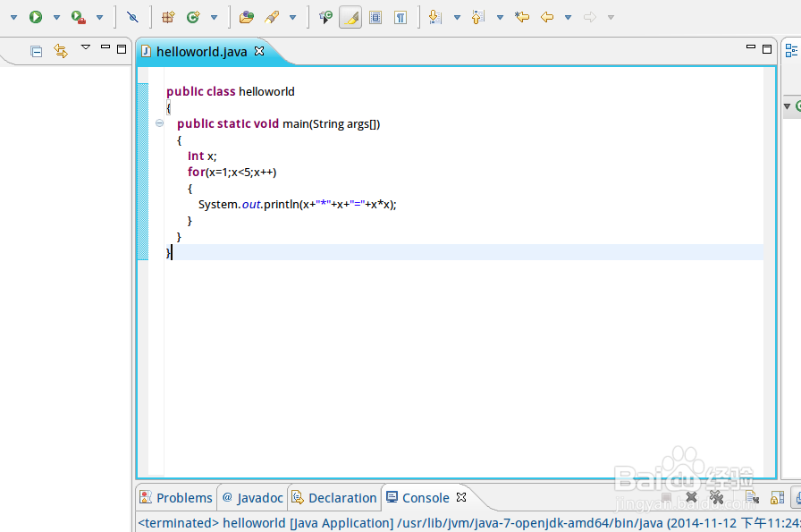
Task: Open the left panel View Menu triangle
Action: tap(86, 47)
